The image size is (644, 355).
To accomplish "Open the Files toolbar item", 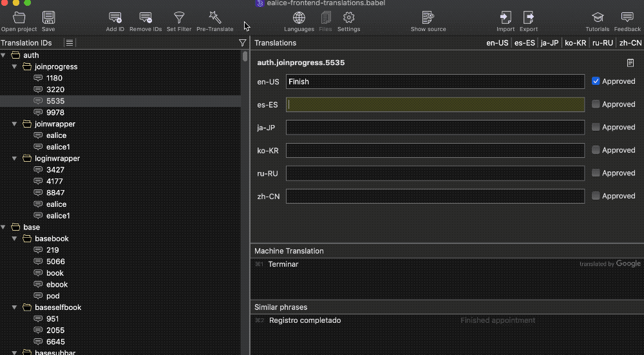I will [x=326, y=17].
